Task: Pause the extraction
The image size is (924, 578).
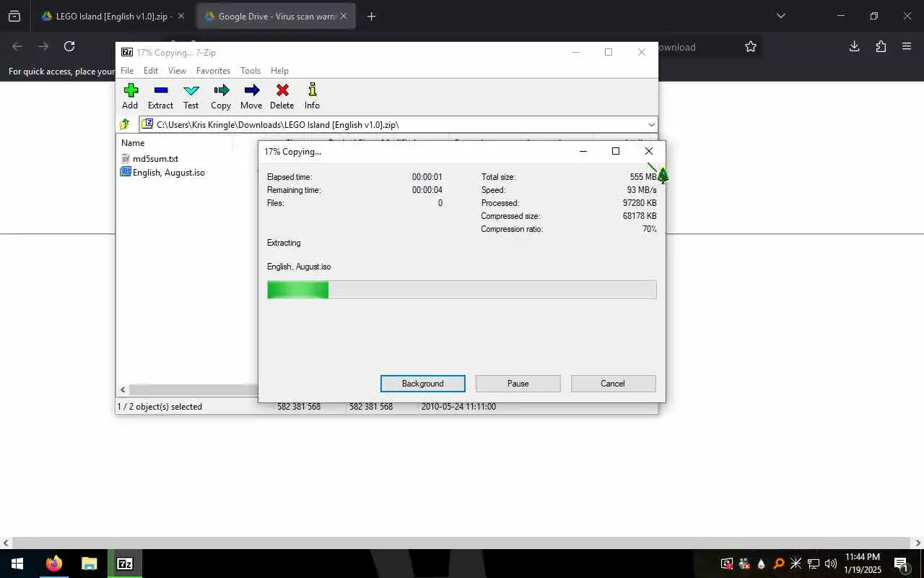Action: (x=518, y=384)
